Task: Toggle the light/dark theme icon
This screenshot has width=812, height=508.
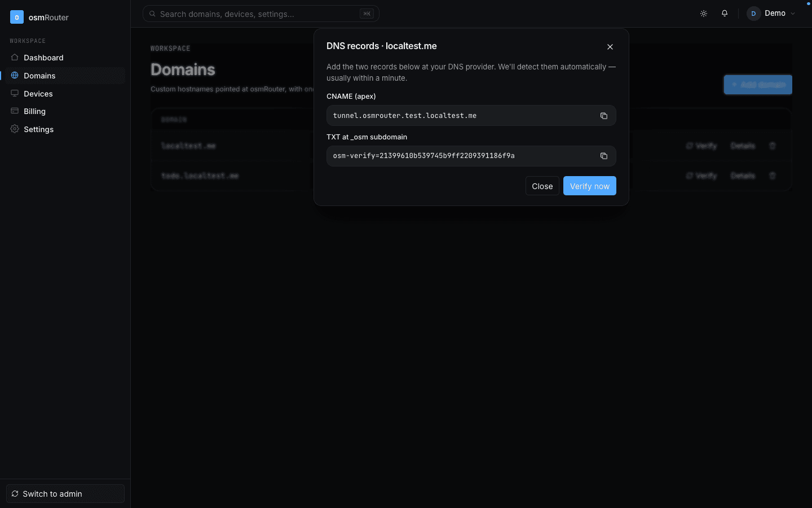Action: pyautogui.click(x=704, y=14)
